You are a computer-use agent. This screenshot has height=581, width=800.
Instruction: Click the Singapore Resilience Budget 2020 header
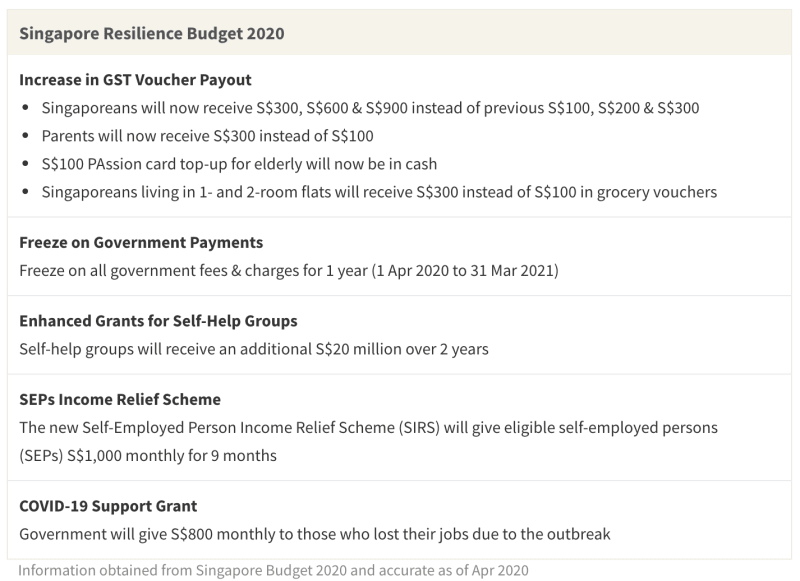point(151,33)
